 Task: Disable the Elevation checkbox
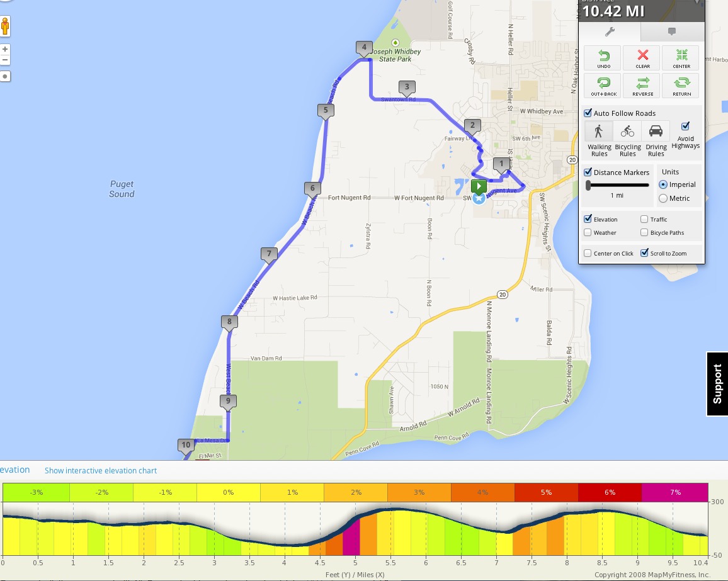click(x=588, y=219)
